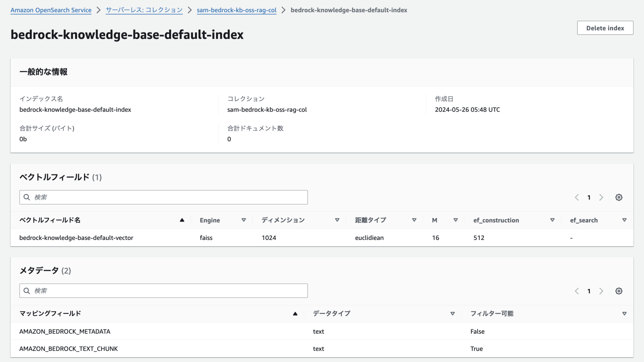The image size is (644, 362).
Task: Click the sort triangle on ベクトルフィールド名 column
Action: pos(182,220)
